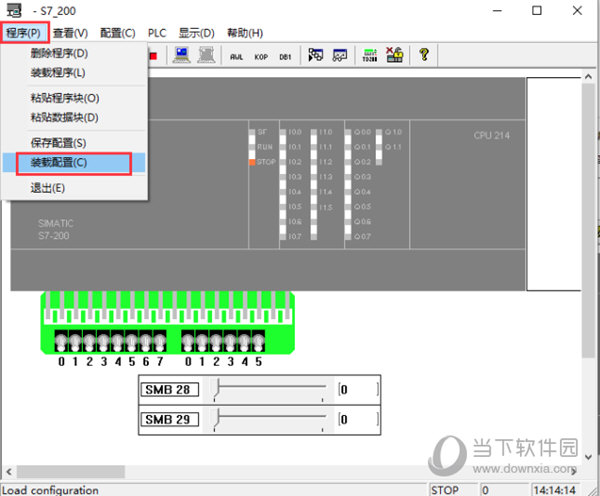Click the vertical scrollbar thumb
This screenshot has height=496, width=600.
point(589,220)
